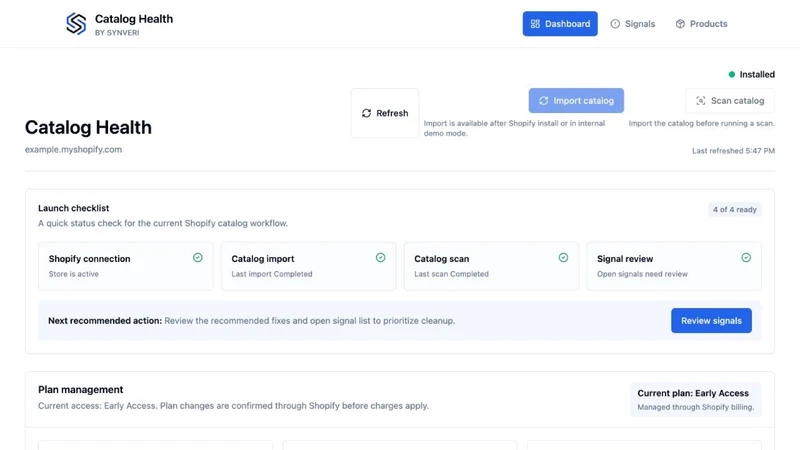Click the Import catalog sync icon
The image size is (800, 450).
click(x=544, y=101)
